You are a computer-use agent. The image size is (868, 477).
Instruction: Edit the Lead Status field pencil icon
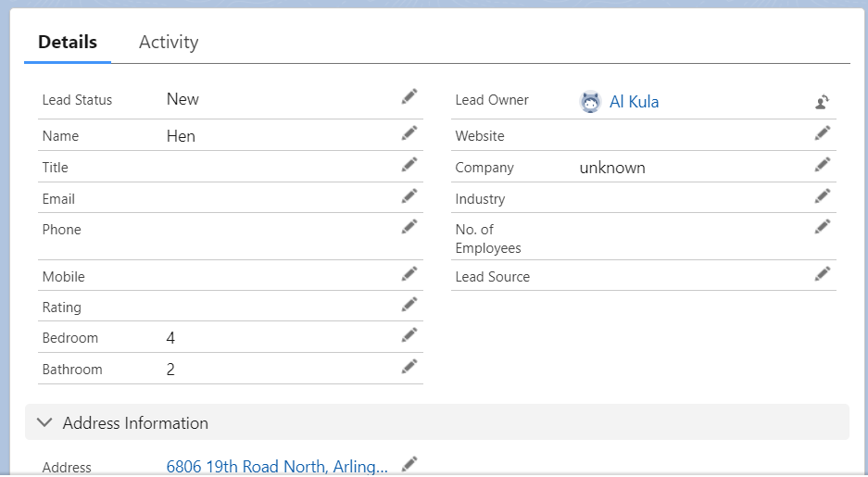409,97
